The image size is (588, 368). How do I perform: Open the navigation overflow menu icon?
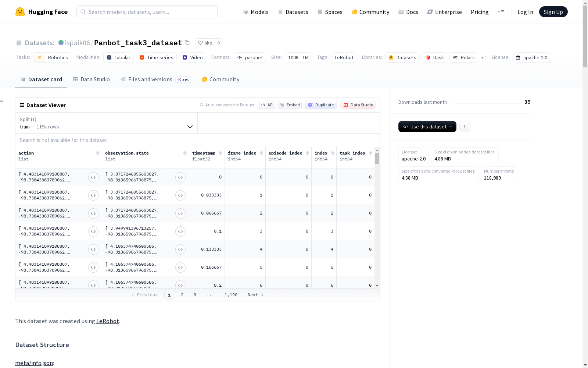[501, 12]
